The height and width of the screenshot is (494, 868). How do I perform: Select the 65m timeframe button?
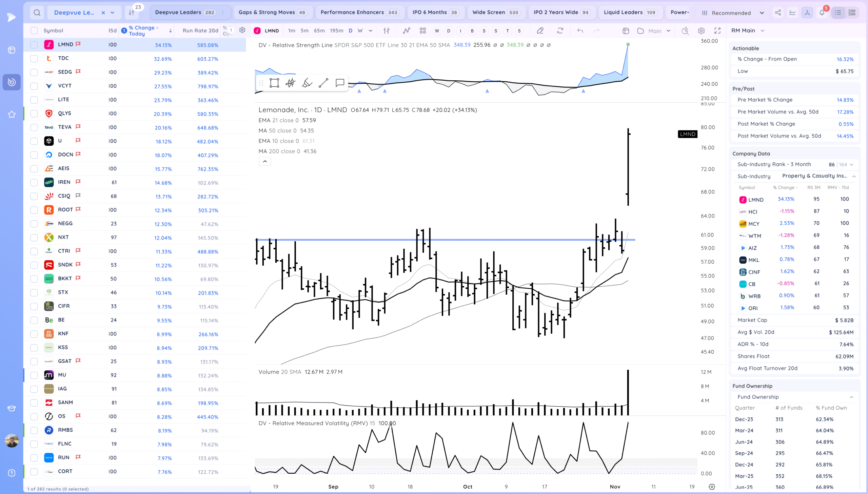pyautogui.click(x=319, y=31)
